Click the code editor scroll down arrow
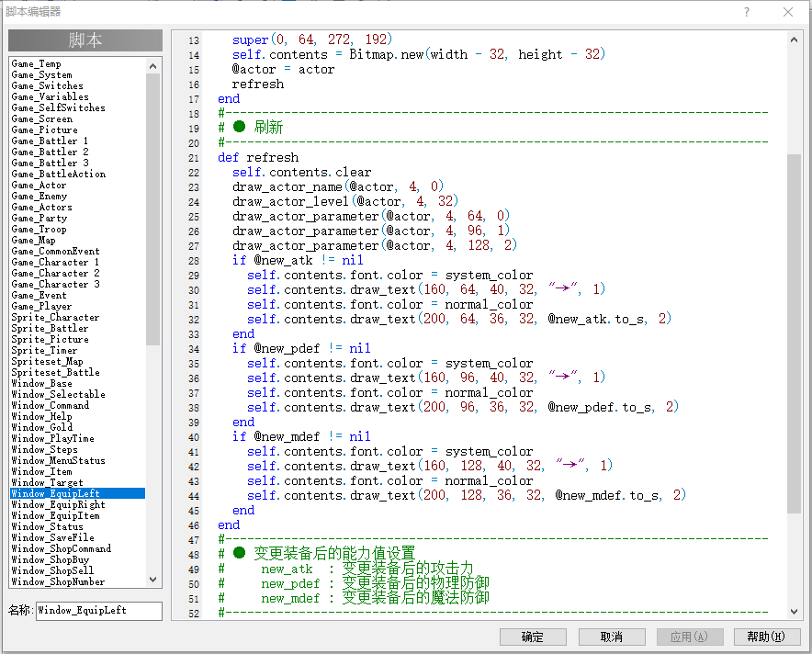Image resolution: width=812 pixels, height=654 pixels. pos(794,611)
